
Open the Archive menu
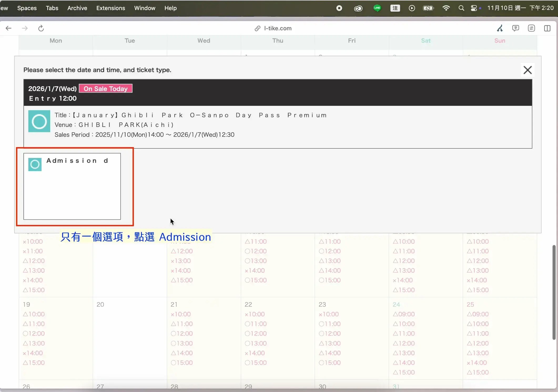coord(77,8)
